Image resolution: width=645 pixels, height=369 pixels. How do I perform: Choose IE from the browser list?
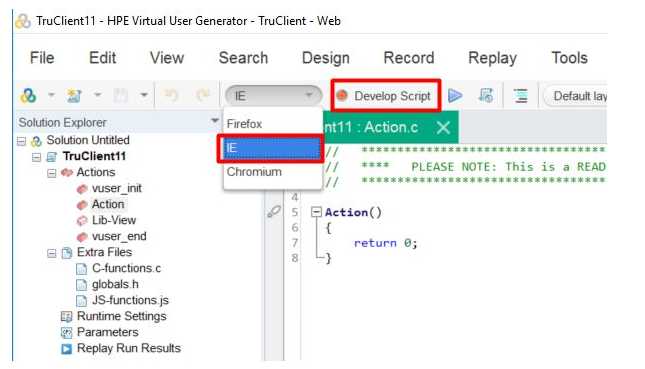271,148
